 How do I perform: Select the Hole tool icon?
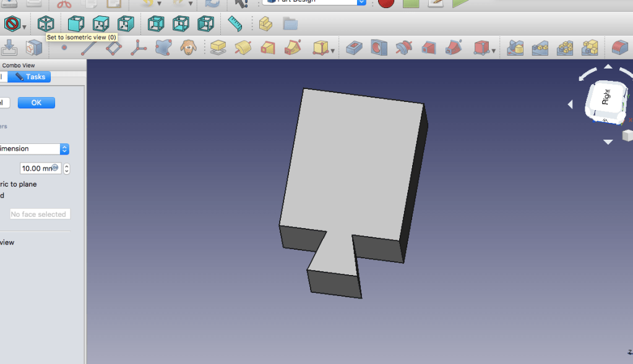point(379,48)
